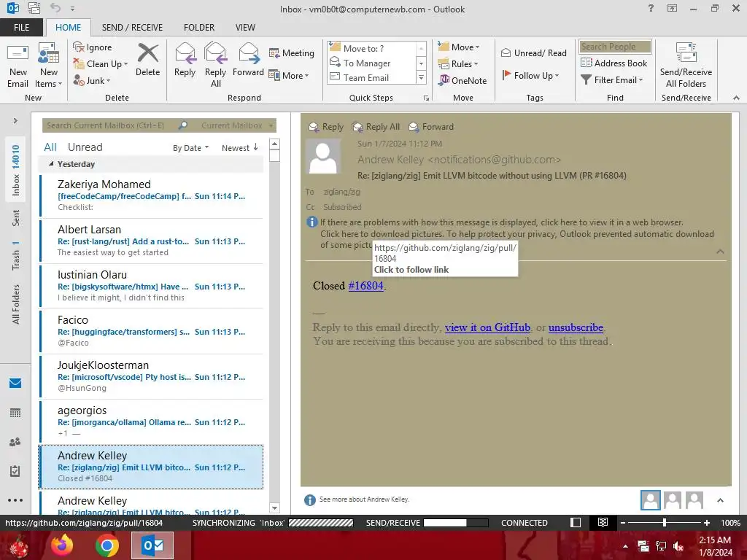Open email from Iustinian Olaru
Viewport: 747px width, 560px height.
[152, 286]
